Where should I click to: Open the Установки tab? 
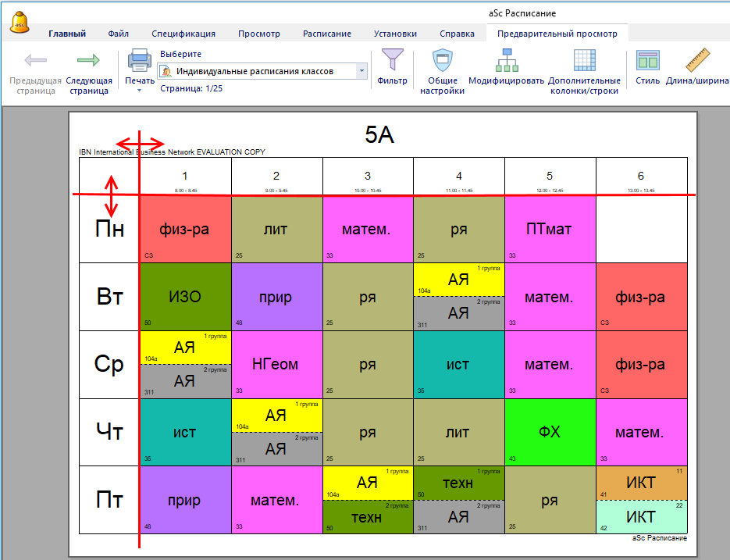[x=395, y=34]
